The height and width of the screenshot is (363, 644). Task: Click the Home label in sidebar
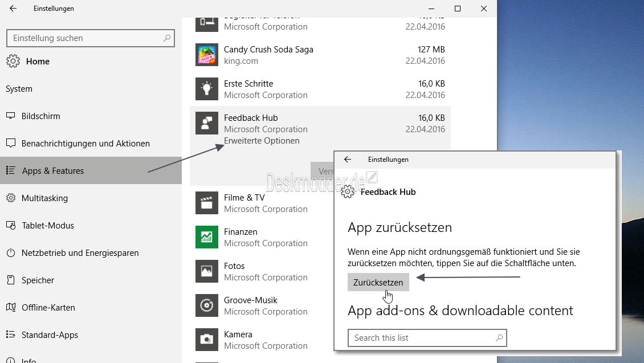point(38,61)
